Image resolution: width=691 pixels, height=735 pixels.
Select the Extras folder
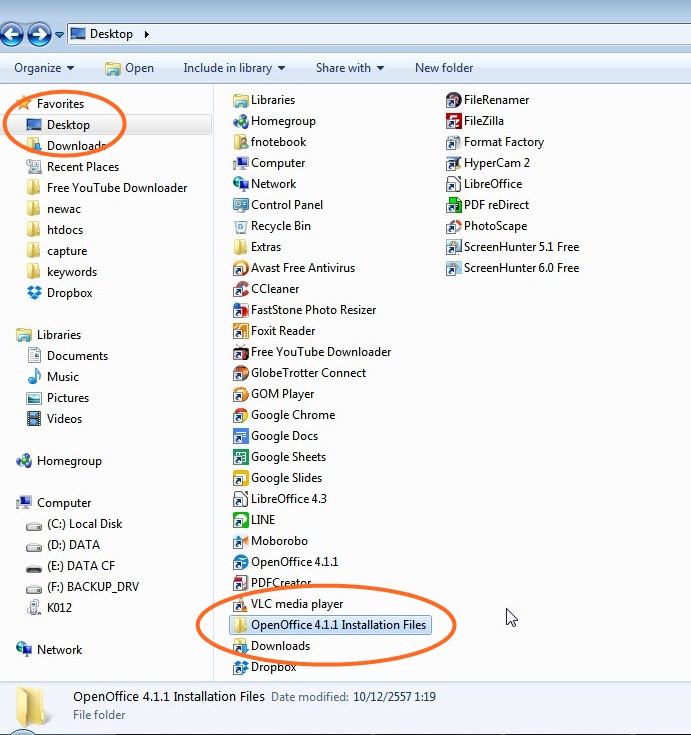click(257, 247)
